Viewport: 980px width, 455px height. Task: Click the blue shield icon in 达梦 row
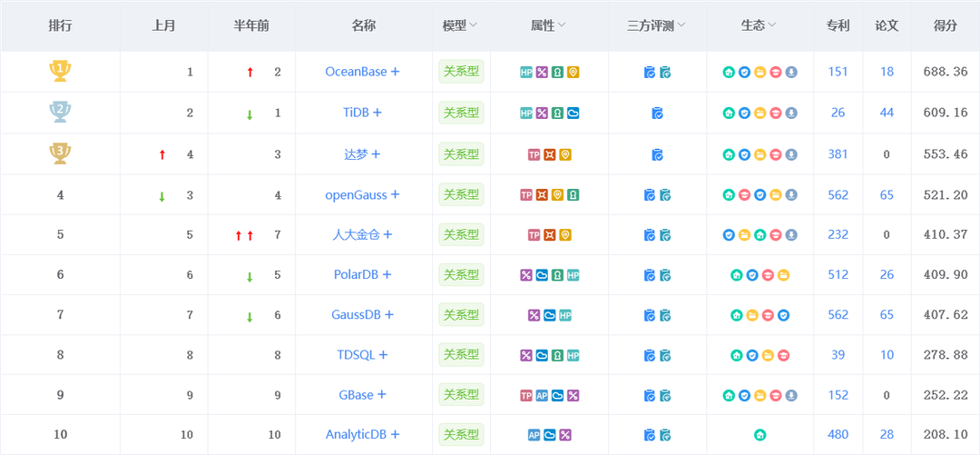744,154
